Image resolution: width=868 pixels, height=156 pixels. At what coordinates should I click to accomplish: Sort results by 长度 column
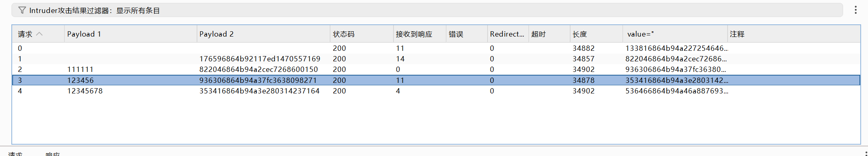tap(597, 34)
